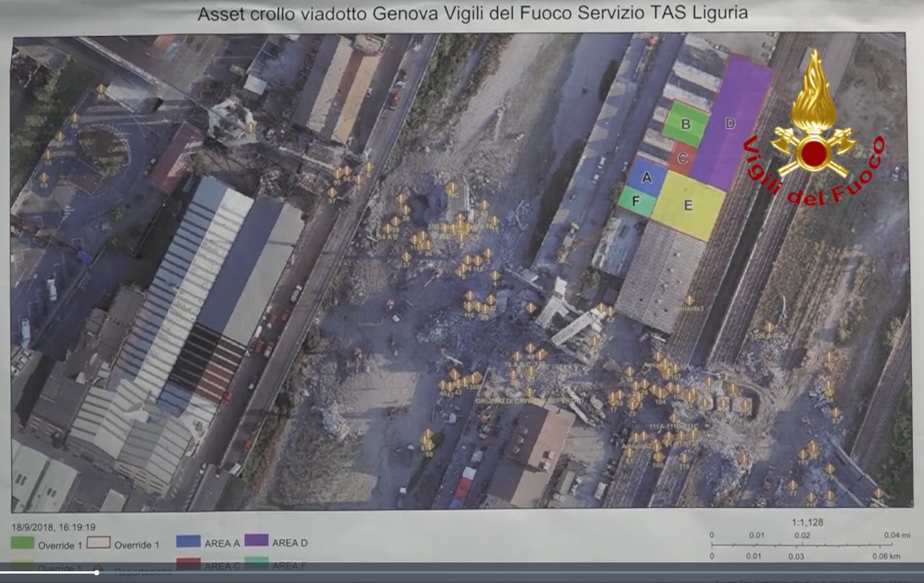The height and width of the screenshot is (583, 924).
Task: Click marker number 100
Action: (658, 458)
